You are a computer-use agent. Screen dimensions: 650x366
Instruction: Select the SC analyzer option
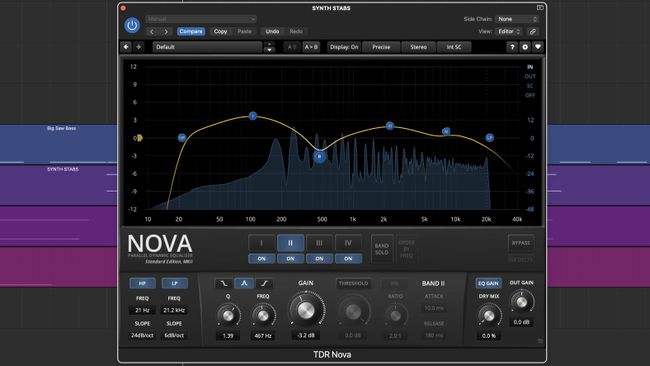530,86
